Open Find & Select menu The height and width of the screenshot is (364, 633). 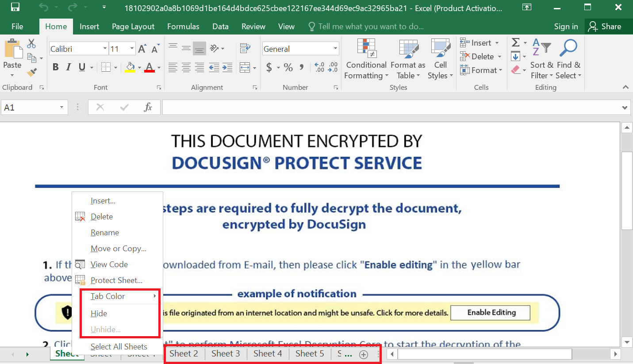click(568, 59)
